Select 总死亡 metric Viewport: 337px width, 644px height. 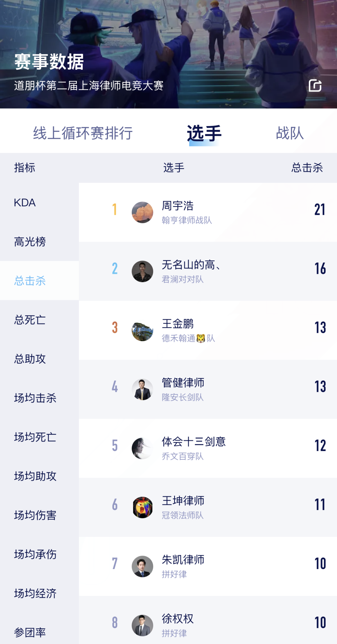point(30,320)
